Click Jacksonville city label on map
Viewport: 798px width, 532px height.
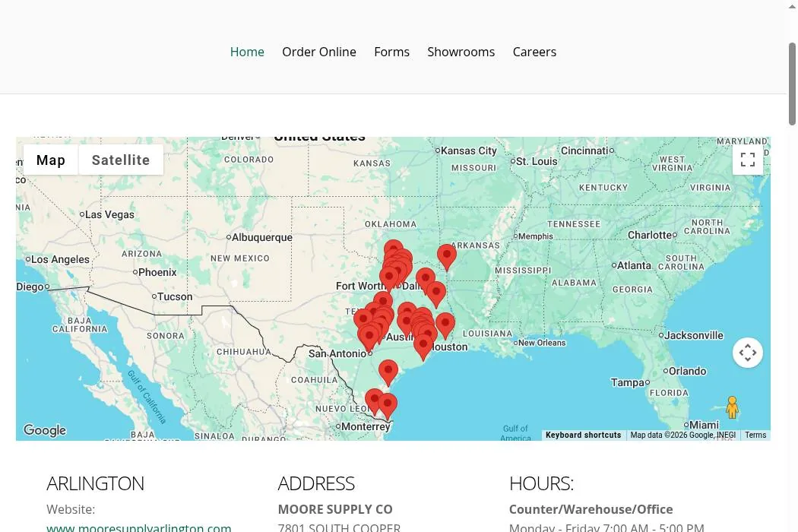[x=694, y=335]
